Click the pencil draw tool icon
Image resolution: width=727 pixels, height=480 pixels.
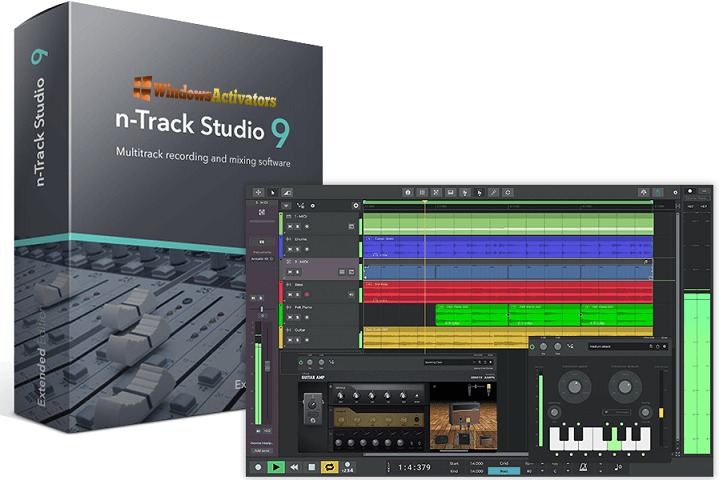point(494,192)
